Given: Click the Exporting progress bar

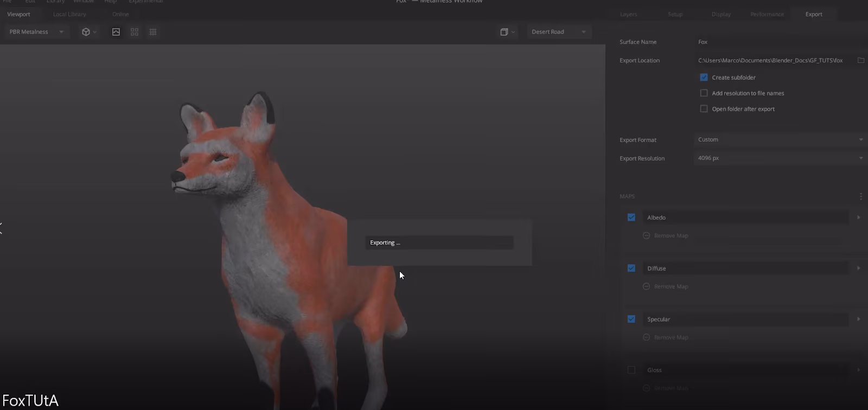Looking at the screenshot, I should coord(439,242).
